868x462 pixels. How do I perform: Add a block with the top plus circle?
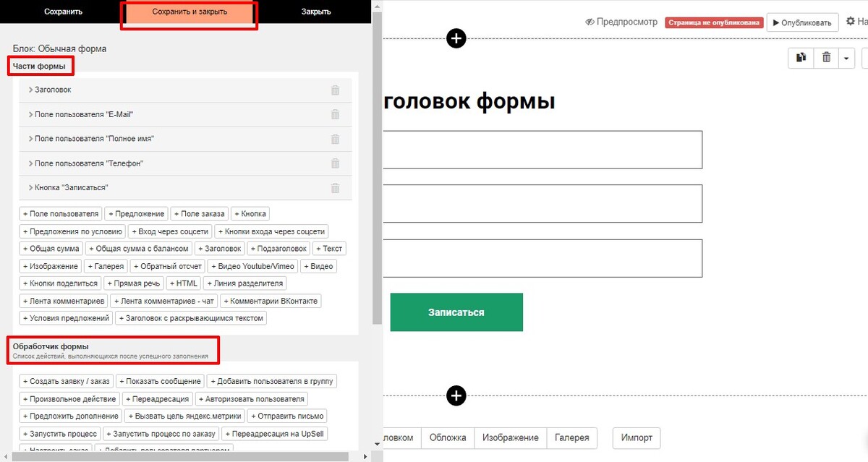pyautogui.click(x=456, y=38)
